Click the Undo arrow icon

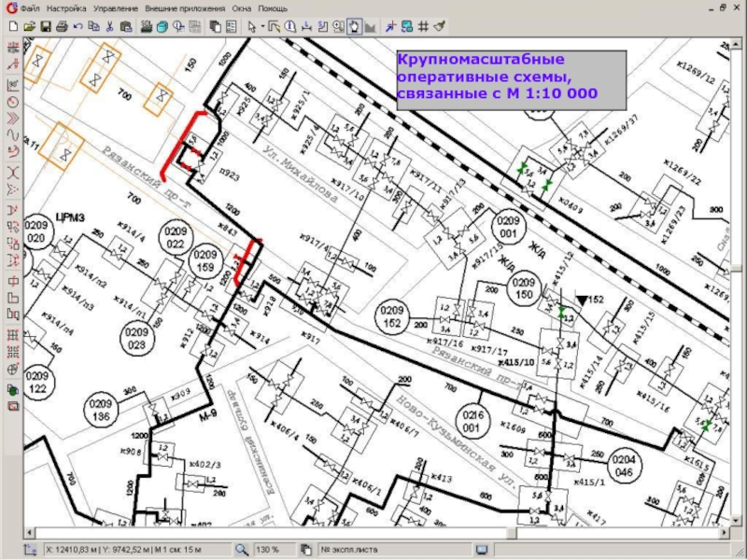pos(78,26)
